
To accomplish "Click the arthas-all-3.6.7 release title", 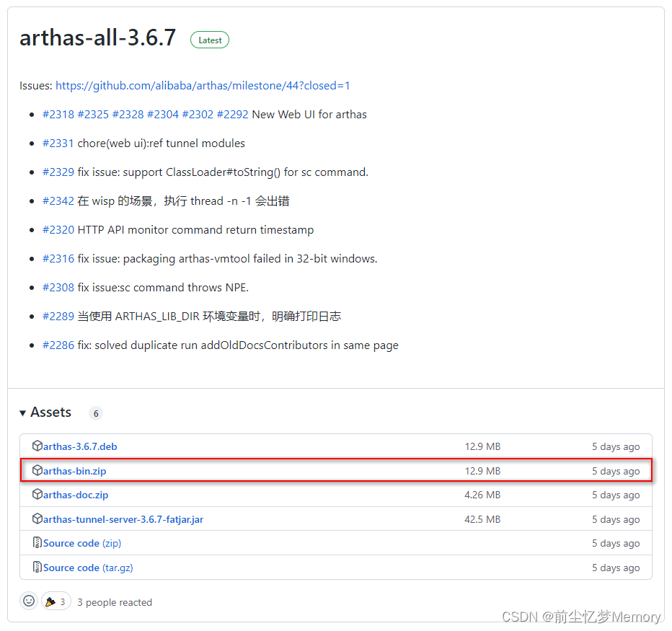I will tap(98, 37).
